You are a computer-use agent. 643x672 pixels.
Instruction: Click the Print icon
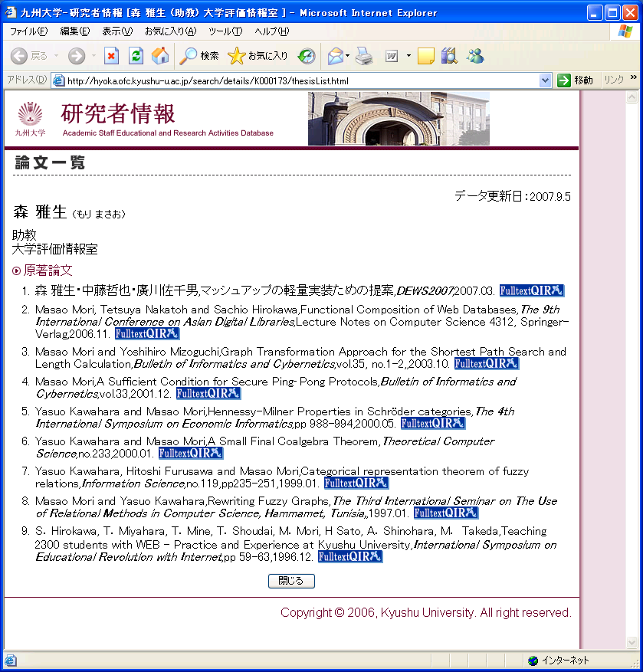click(x=364, y=56)
